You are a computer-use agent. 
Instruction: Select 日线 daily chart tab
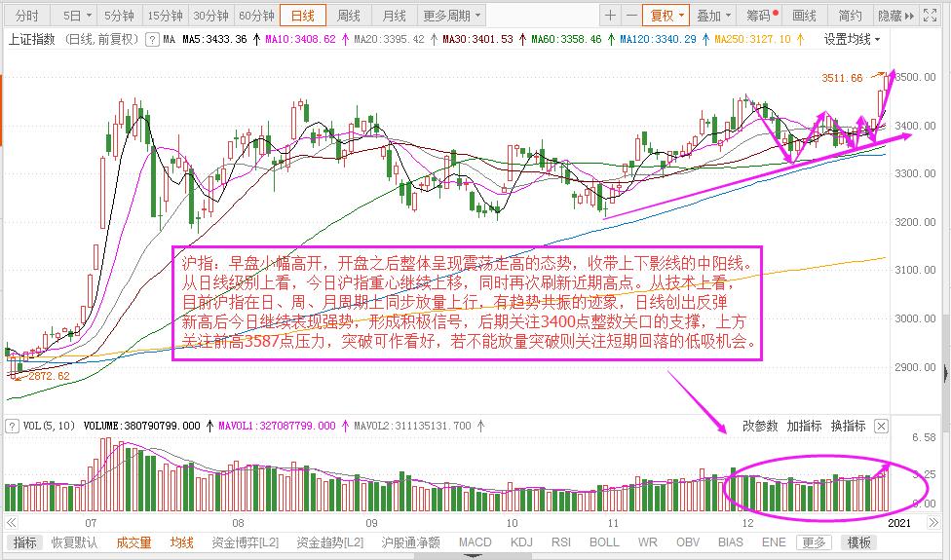coord(303,16)
